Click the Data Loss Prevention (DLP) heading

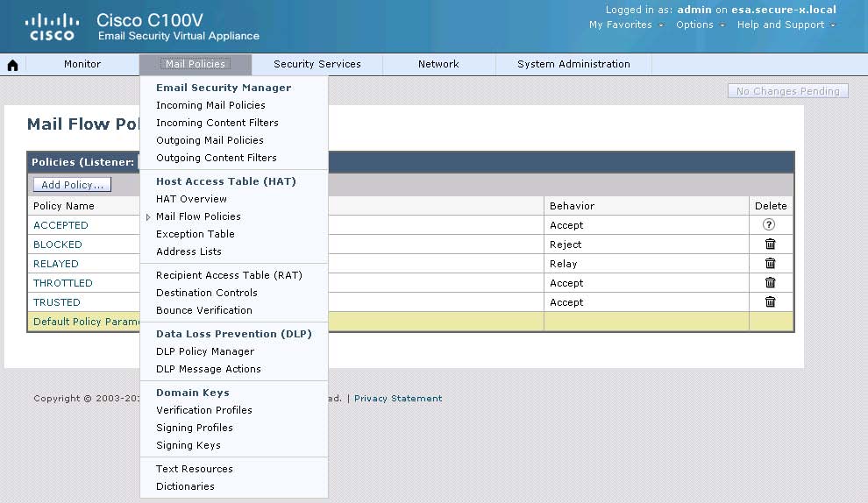coord(234,334)
